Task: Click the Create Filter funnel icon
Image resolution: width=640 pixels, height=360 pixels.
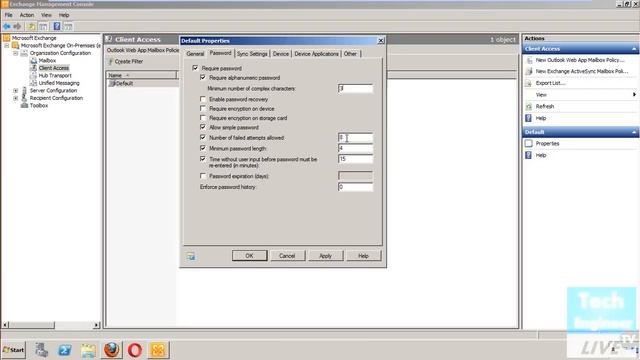Action: pyautogui.click(x=110, y=61)
